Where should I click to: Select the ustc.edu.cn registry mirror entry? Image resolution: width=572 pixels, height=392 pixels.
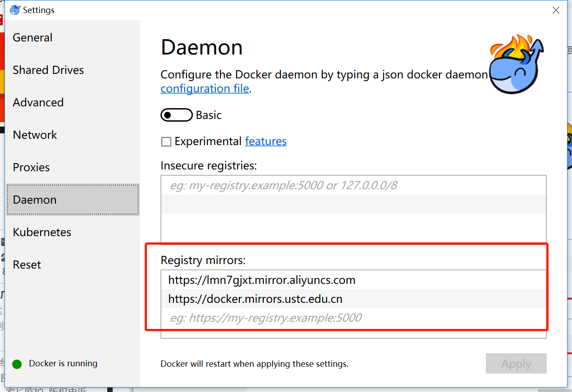353,299
